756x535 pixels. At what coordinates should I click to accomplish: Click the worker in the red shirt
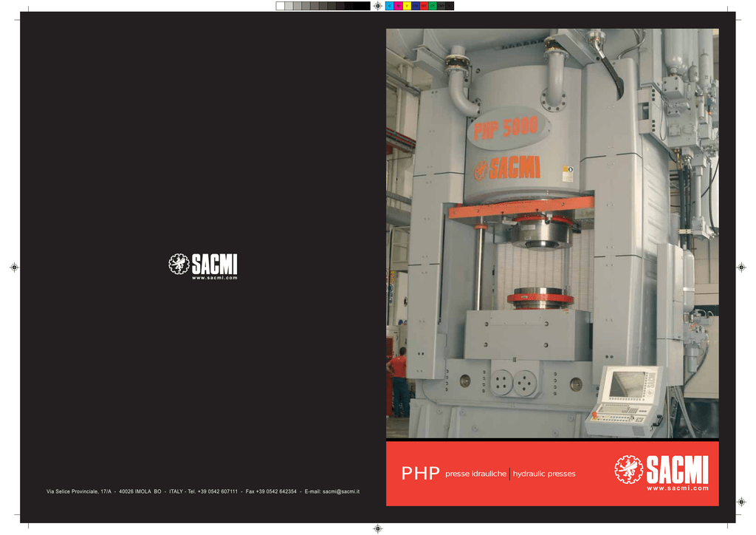(398, 381)
